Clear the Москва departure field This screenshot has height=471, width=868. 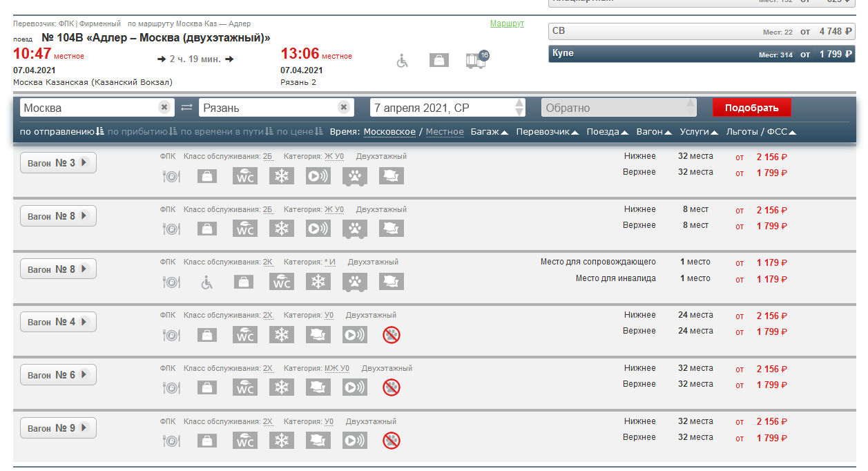[164, 108]
